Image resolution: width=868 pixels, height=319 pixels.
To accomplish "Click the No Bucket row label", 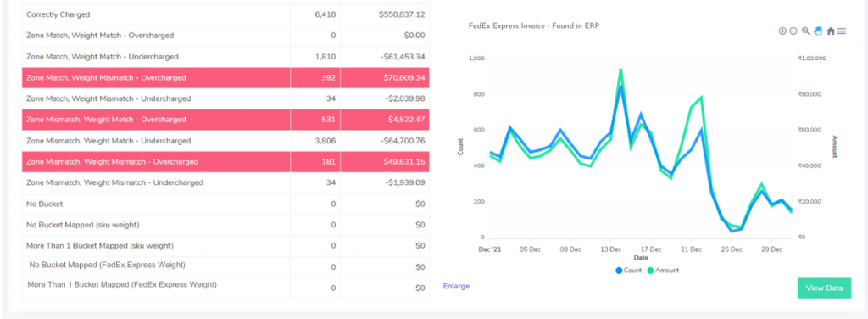I will [45, 204].
